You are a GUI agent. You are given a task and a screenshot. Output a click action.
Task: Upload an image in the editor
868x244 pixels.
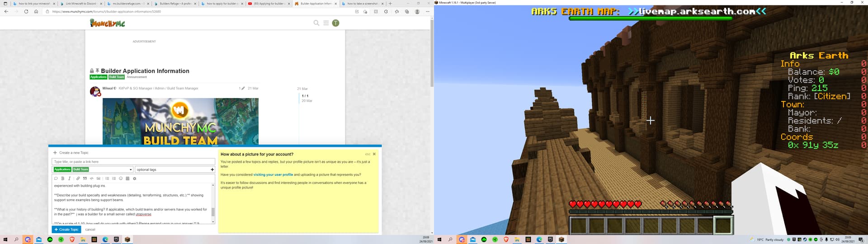(98, 178)
